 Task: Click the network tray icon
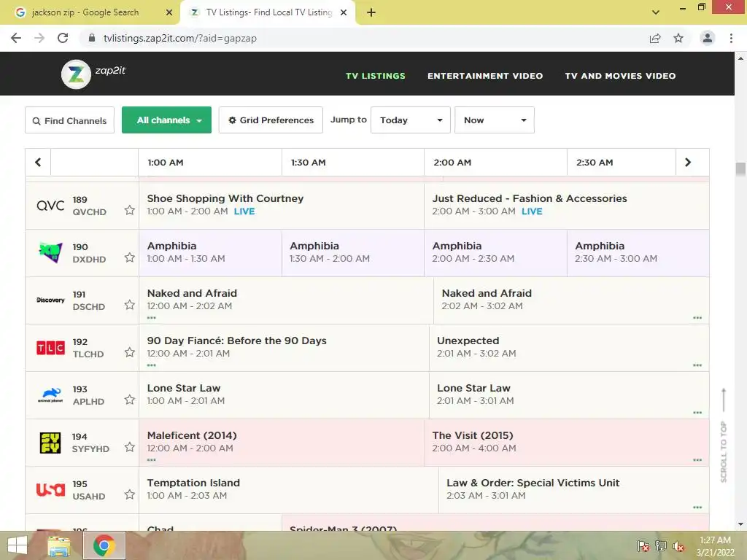(661, 546)
